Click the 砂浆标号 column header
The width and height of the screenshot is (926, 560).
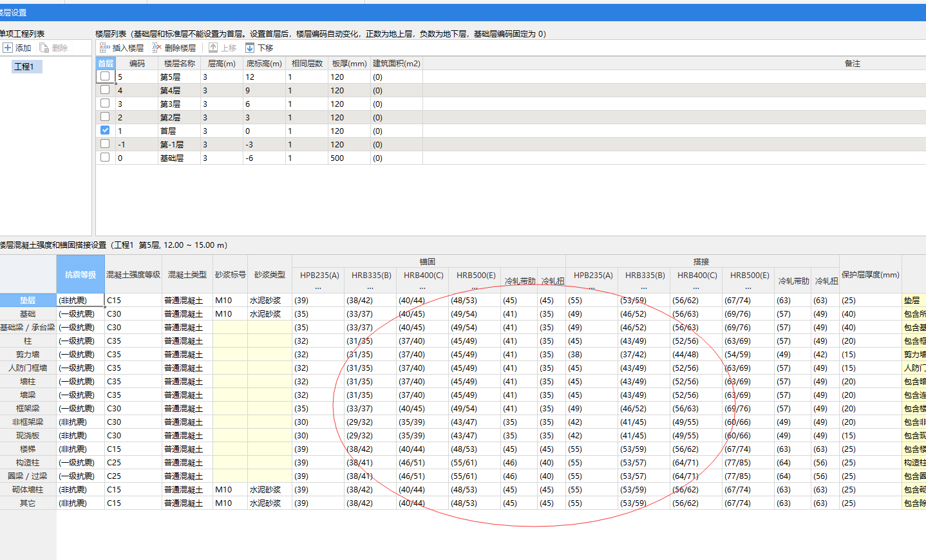click(x=231, y=275)
